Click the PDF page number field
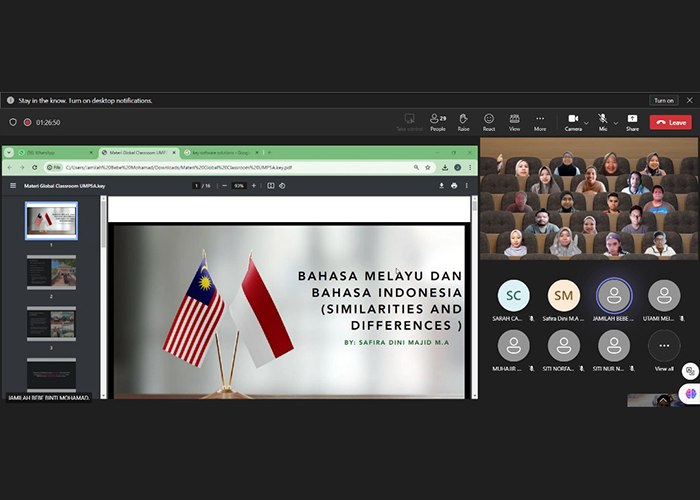The width and height of the screenshot is (700, 500). coord(196,186)
